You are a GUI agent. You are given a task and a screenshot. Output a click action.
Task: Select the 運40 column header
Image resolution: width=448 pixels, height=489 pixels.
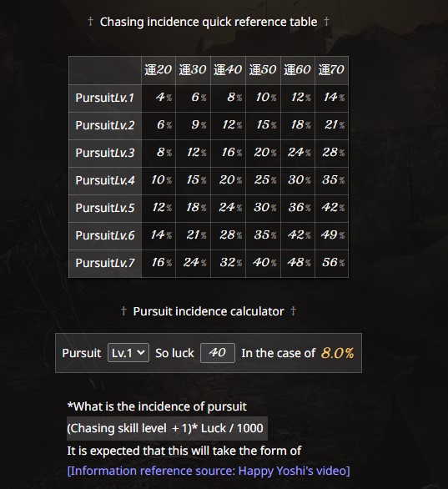coord(229,70)
